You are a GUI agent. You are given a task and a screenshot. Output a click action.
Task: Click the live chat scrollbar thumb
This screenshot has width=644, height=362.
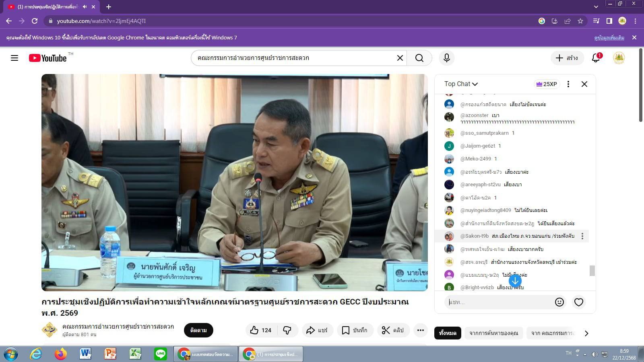592,271
